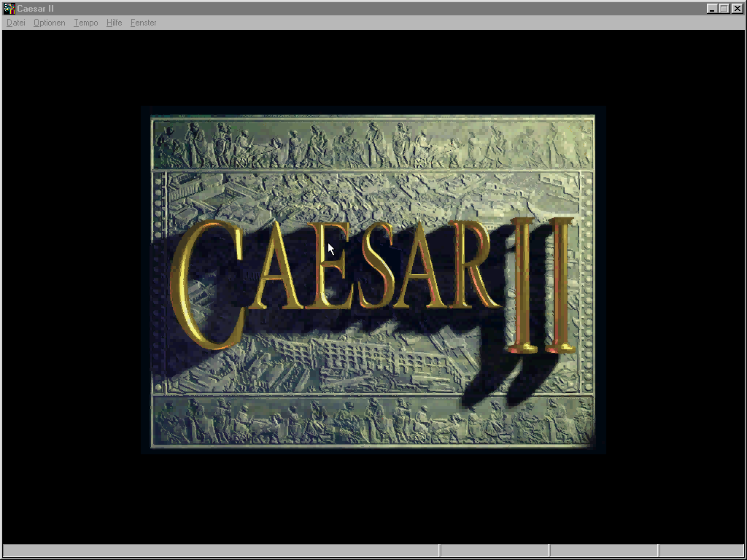Viewport: 747px width, 560px height.
Task: Click the Caesar II title bar text
Action: pos(35,9)
